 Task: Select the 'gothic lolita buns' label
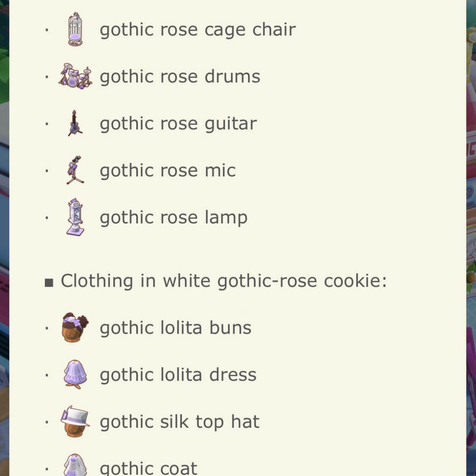coord(175,328)
